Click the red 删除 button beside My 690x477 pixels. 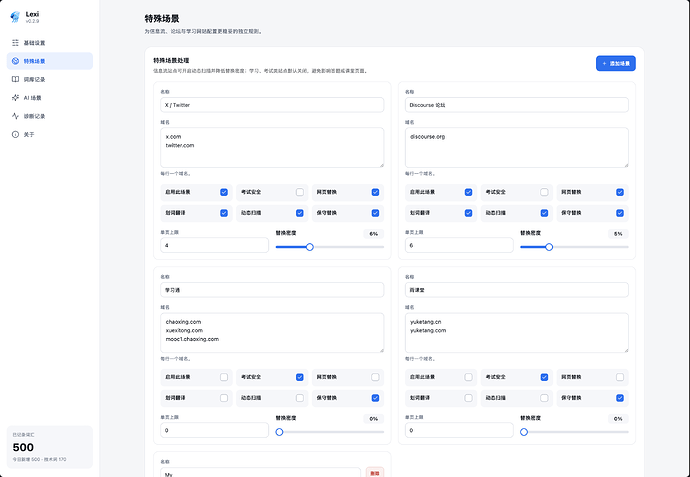(375, 473)
